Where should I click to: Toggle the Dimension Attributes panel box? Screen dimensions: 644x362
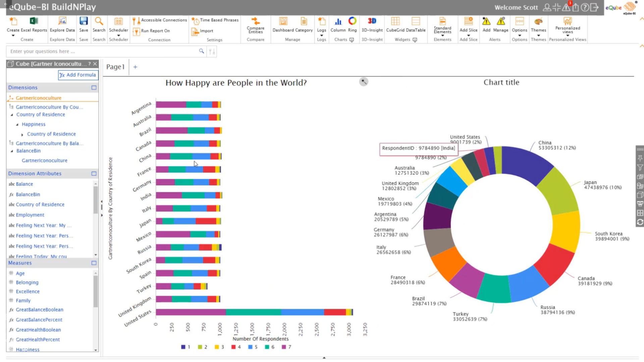click(94, 174)
